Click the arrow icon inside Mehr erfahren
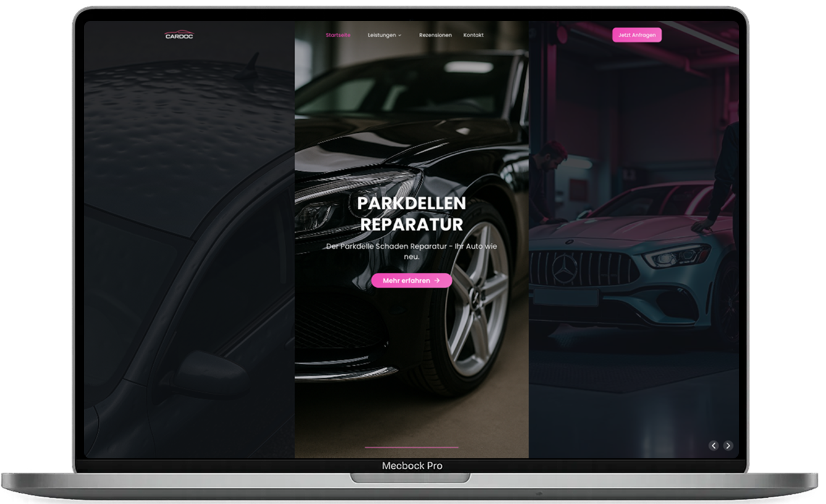The image size is (826, 504). tap(437, 280)
